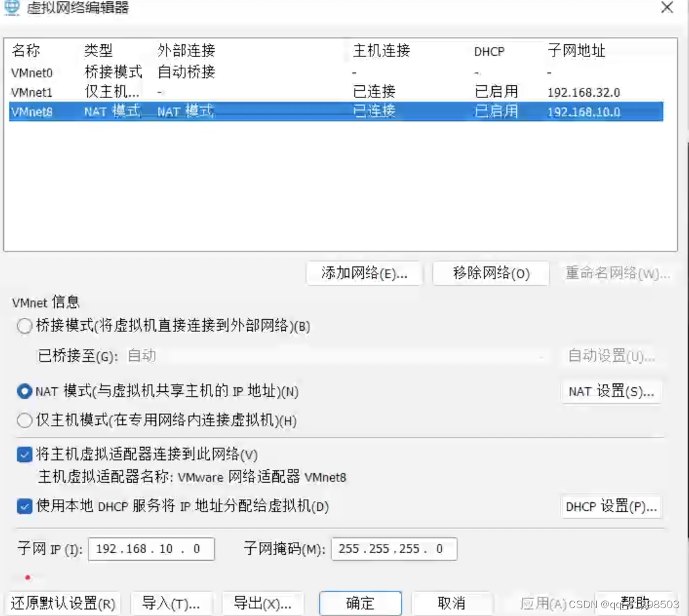Screen dimensions: 689x616
Task: Click the 外部连接 column header
Action: (x=187, y=51)
